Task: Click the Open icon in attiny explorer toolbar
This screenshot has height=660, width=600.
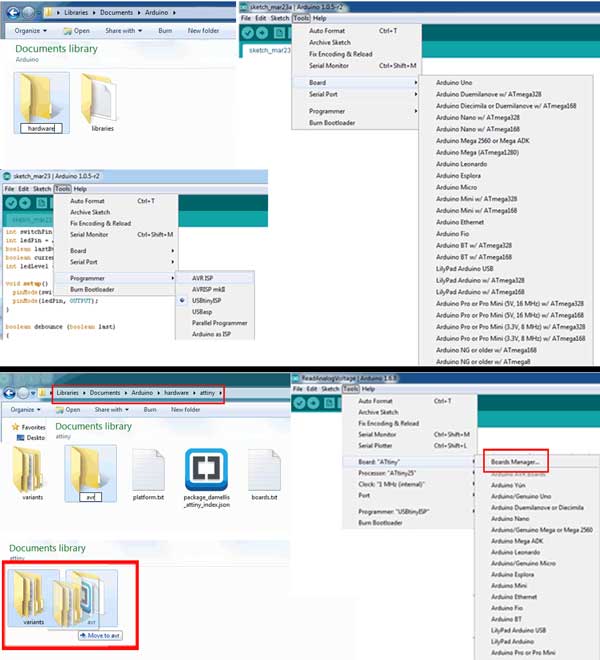Action: (x=60, y=410)
